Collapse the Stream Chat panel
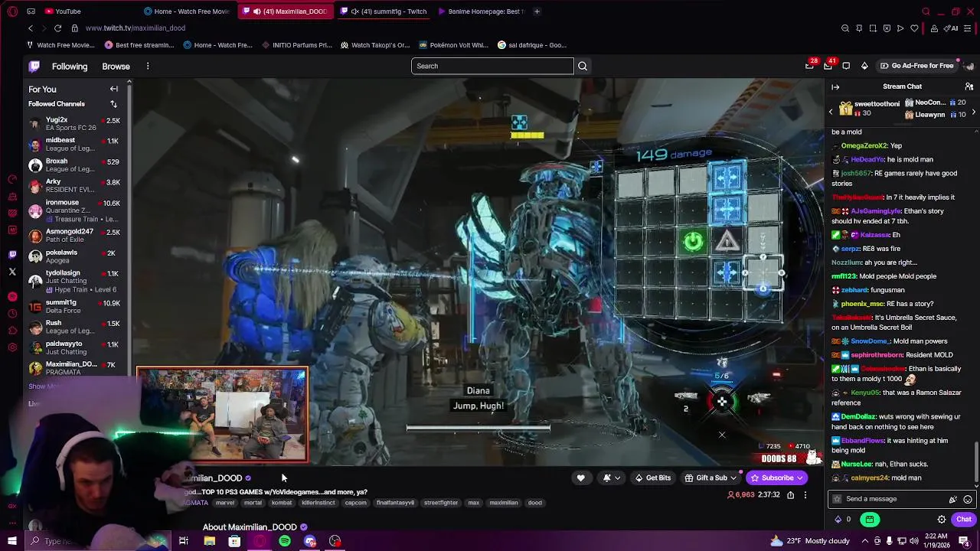This screenshot has width=980, height=551. 835,86
